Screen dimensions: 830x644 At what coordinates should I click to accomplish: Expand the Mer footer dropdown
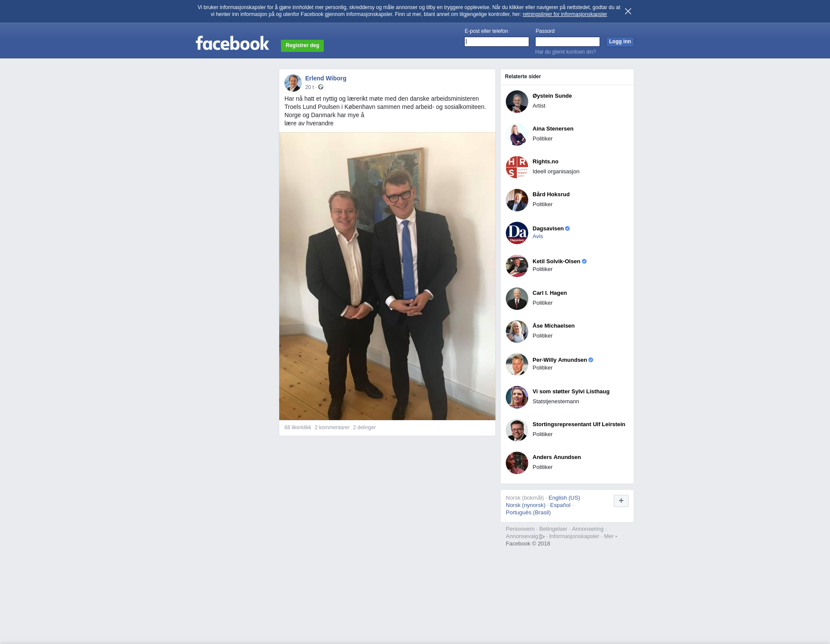tap(610, 536)
